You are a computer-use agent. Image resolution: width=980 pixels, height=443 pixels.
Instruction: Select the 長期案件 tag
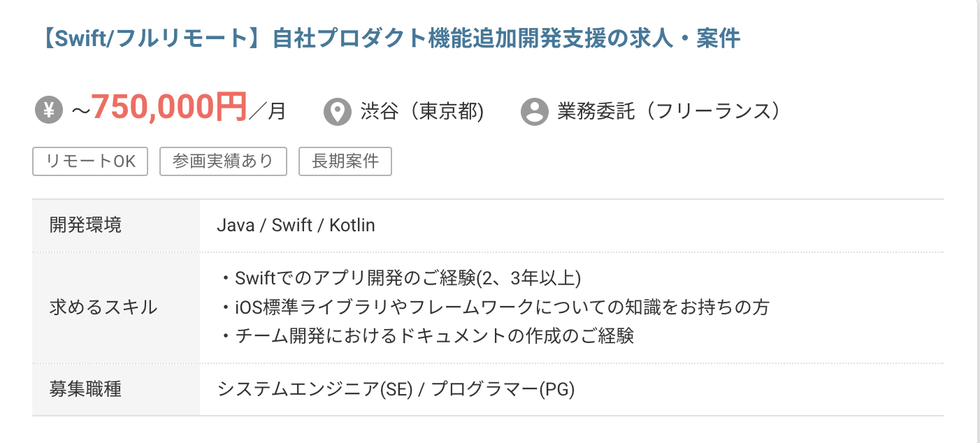point(345,161)
